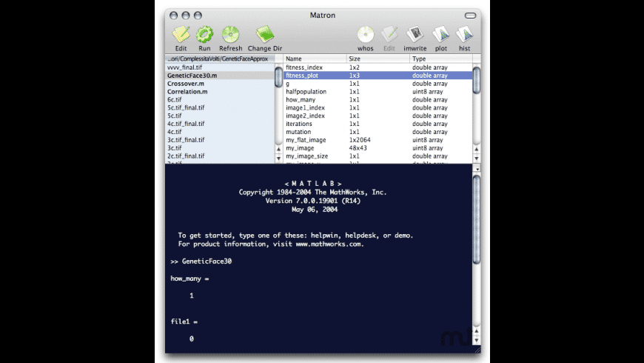Viewport: 644px width, 363px height.
Task: Open the Edit script tool
Action: tap(181, 38)
